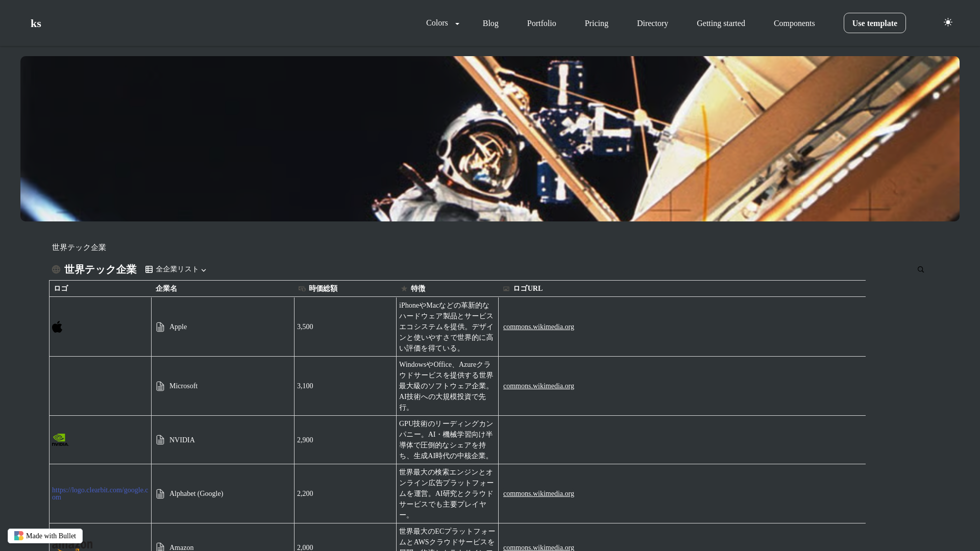Select the Alphabet (Google) name cell
The image size is (980, 551).
click(x=223, y=494)
